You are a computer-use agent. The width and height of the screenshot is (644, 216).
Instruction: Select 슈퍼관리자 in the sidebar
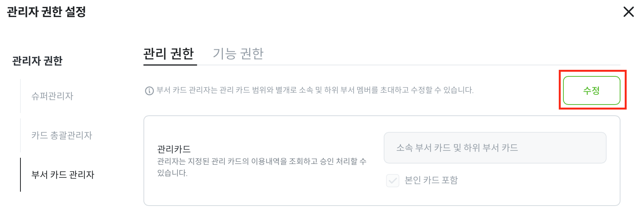52,96
